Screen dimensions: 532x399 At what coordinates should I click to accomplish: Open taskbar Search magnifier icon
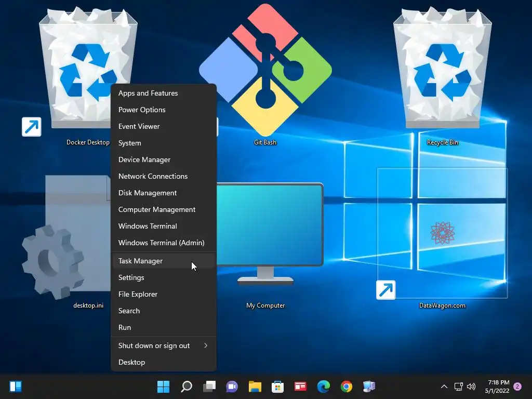point(187,387)
